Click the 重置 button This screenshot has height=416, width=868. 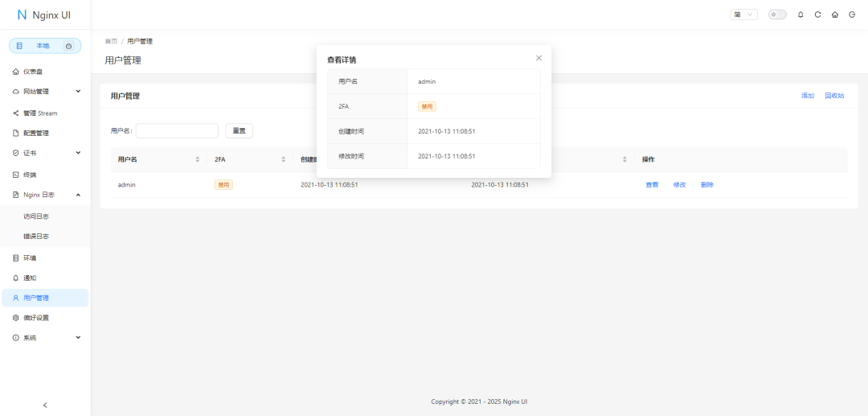click(239, 130)
